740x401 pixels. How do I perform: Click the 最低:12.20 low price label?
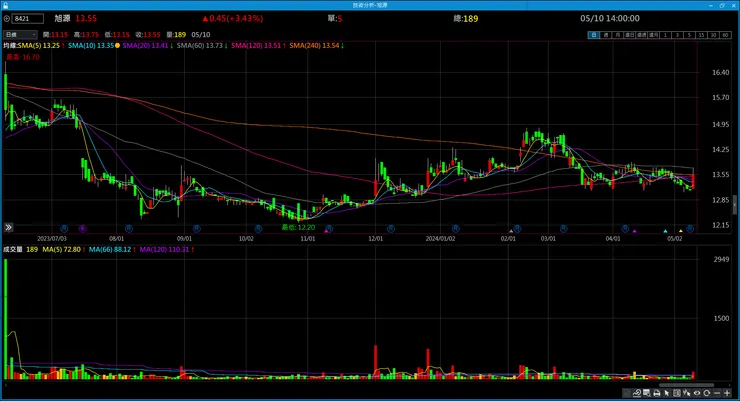coord(298,227)
